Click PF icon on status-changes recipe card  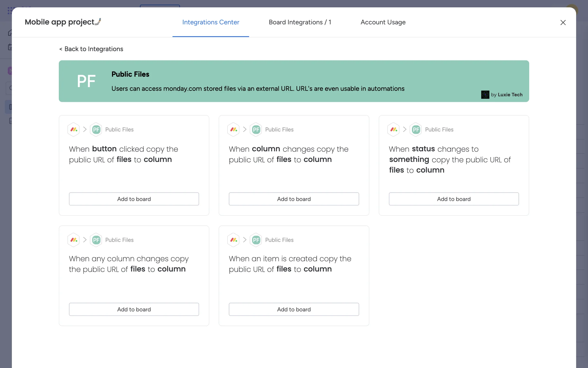pyautogui.click(x=416, y=129)
